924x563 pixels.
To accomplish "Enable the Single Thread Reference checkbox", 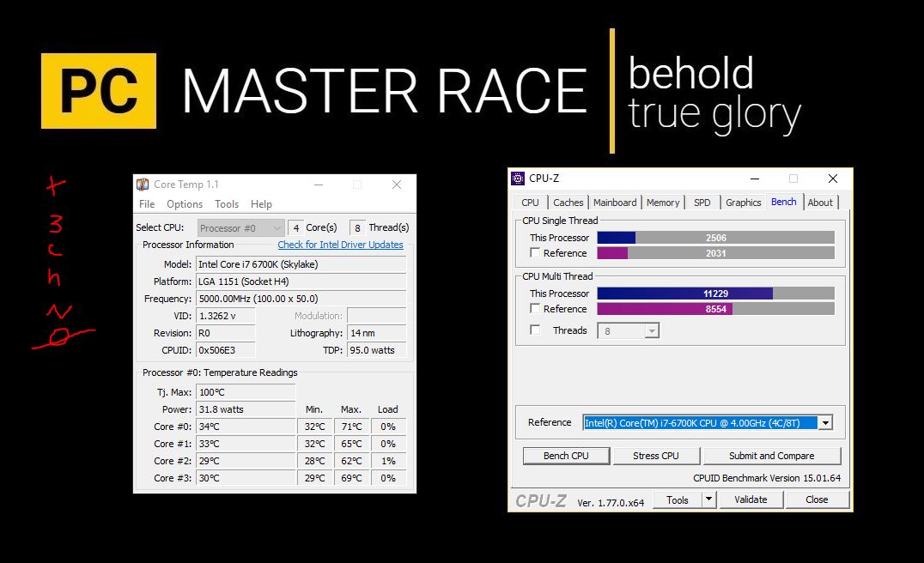I will pos(535,252).
